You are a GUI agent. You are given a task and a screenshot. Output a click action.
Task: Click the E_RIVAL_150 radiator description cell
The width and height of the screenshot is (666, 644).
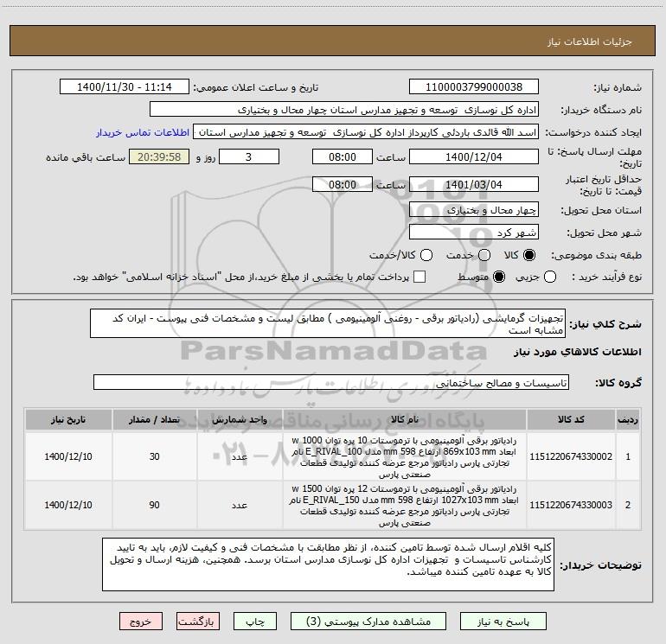(x=405, y=505)
